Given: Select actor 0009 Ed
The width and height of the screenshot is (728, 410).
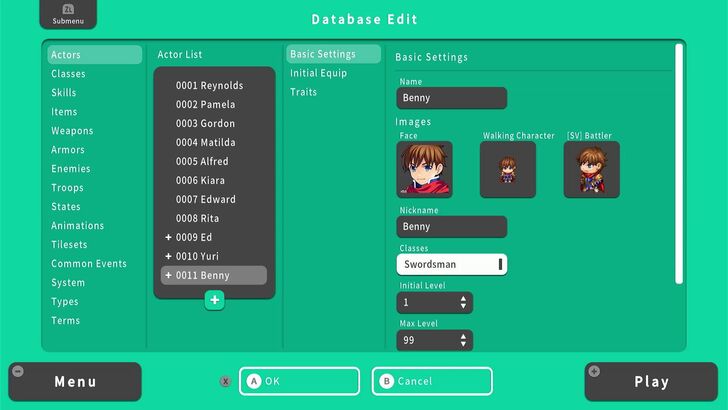Looking at the screenshot, I should click(x=214, y=237).
